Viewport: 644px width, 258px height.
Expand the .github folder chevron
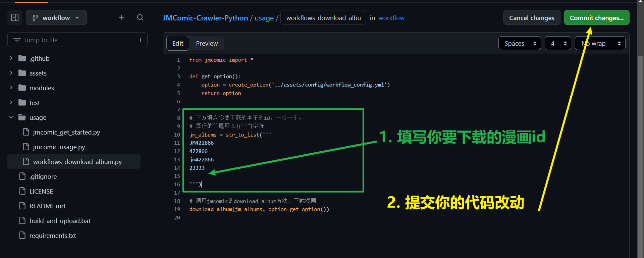(11, 58)
